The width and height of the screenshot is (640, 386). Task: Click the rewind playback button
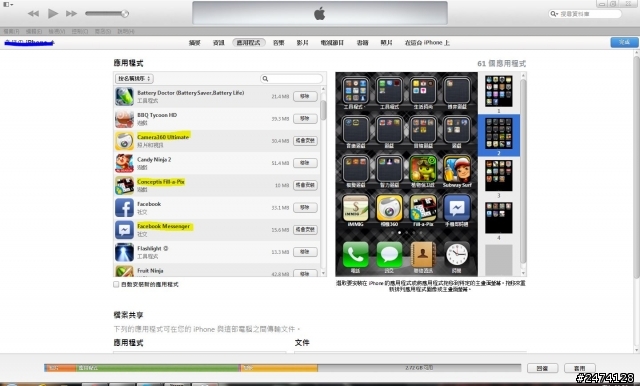point(33,13)
